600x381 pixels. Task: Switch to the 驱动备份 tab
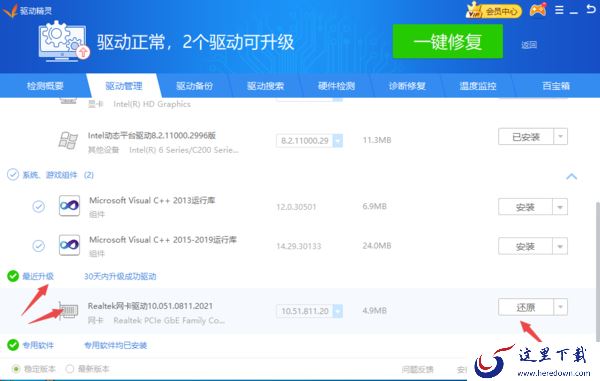(x=194, y=86)
